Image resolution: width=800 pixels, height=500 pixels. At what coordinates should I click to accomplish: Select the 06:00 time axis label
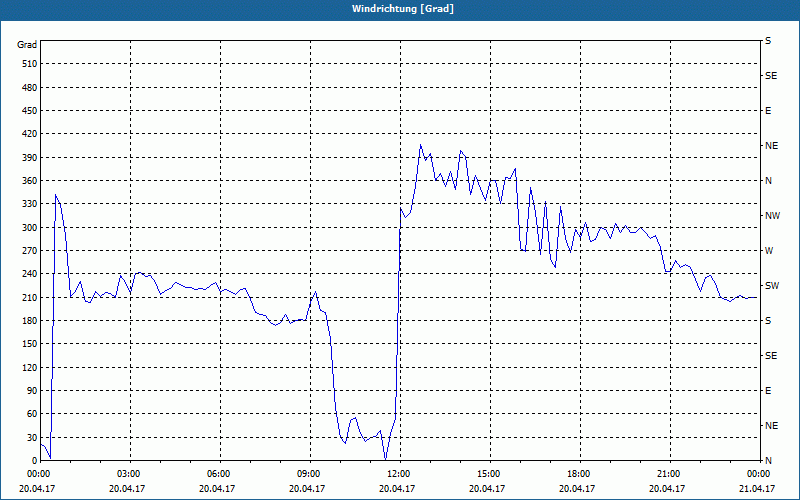(220, 474)
